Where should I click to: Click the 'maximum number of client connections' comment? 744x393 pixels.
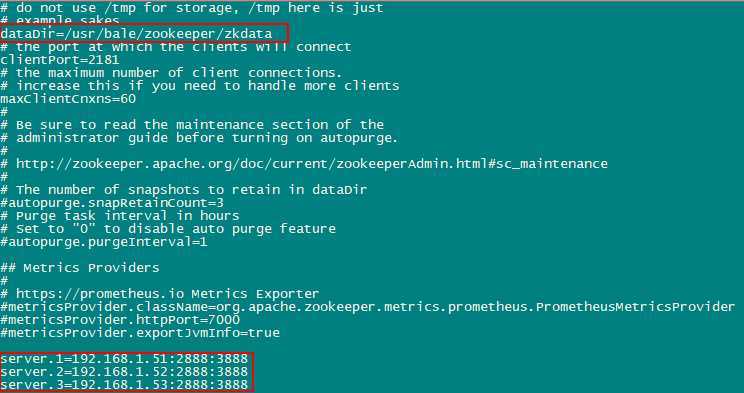(171, 73)
